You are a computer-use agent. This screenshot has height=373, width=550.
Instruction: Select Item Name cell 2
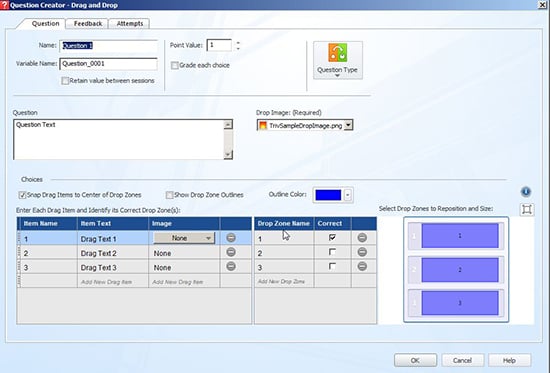[49, 253]
